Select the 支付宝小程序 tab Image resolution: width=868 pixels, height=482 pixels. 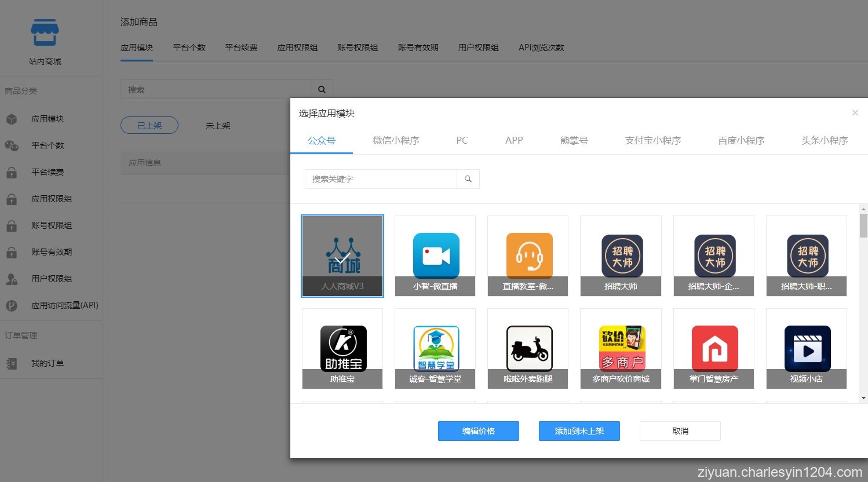click(x=652, y=140)
